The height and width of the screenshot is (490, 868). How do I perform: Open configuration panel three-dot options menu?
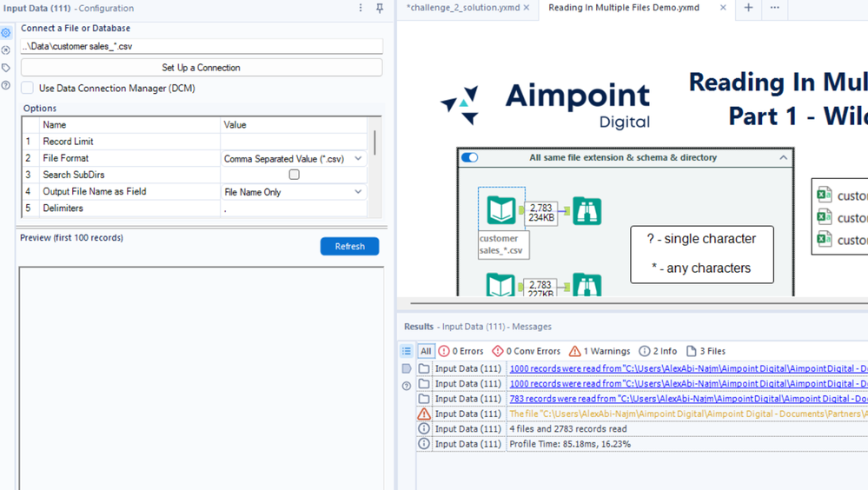[x=361, y=8]
